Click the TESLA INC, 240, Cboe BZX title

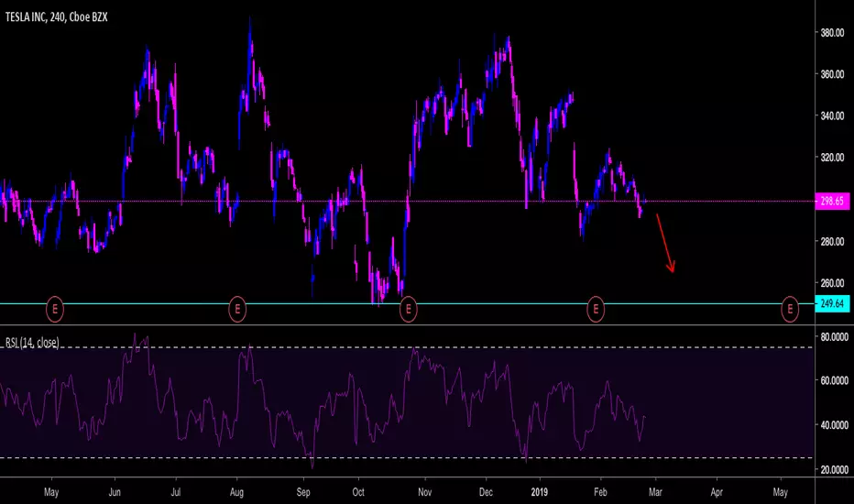point(56,17)
